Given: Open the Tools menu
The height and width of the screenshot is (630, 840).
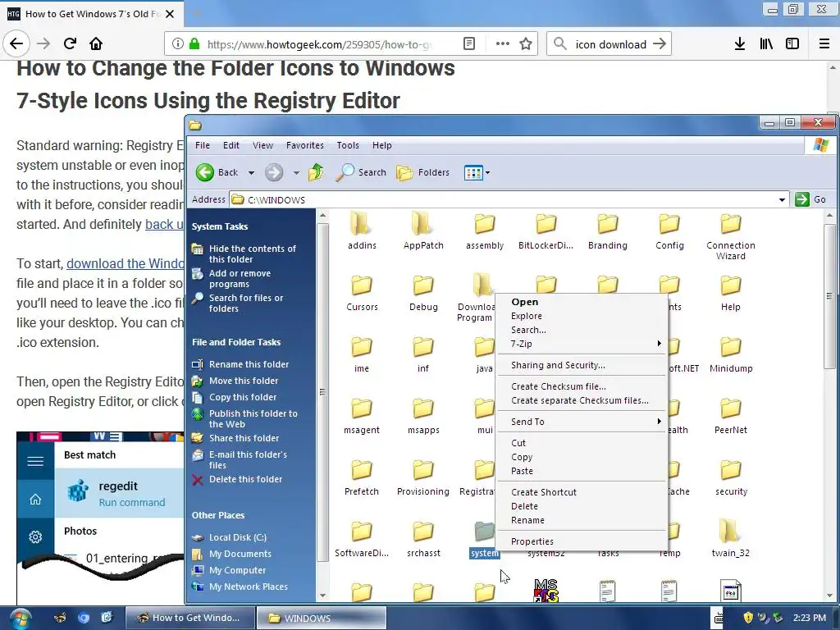Looking at the screenshot, I should pos(348,145).
